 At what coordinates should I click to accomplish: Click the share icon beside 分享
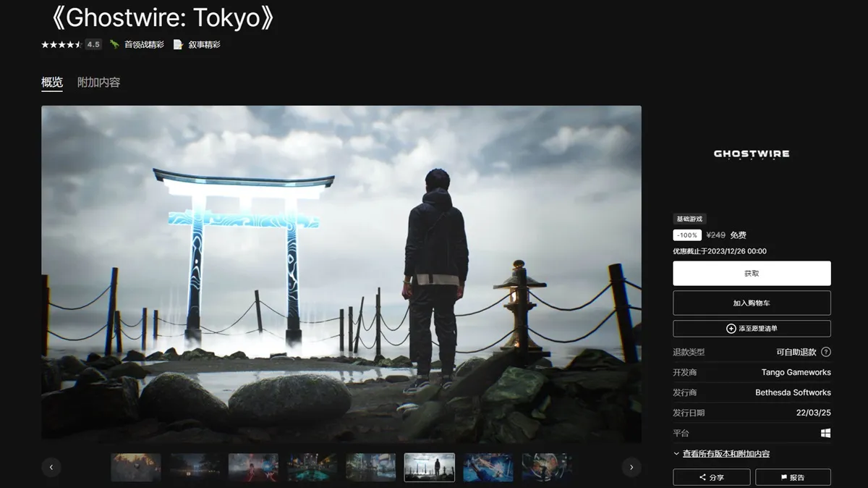pyautogui.click(x=702, y=478)
